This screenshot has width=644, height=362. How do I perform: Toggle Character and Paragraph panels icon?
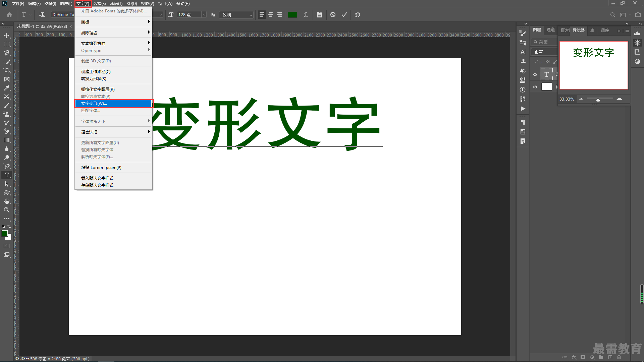click(320, 15)
